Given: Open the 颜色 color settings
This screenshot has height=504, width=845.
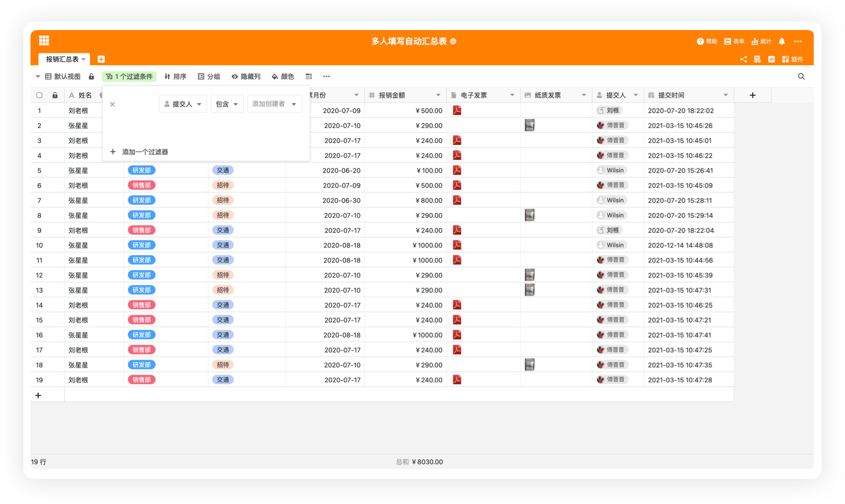Looking at the screenshot, I should [x=283, y=76].
